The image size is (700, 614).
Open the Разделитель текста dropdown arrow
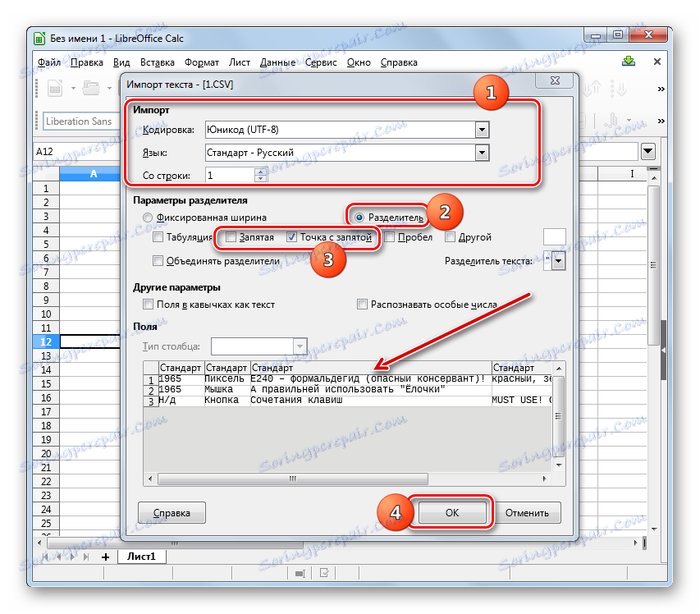tap(559, 261)
